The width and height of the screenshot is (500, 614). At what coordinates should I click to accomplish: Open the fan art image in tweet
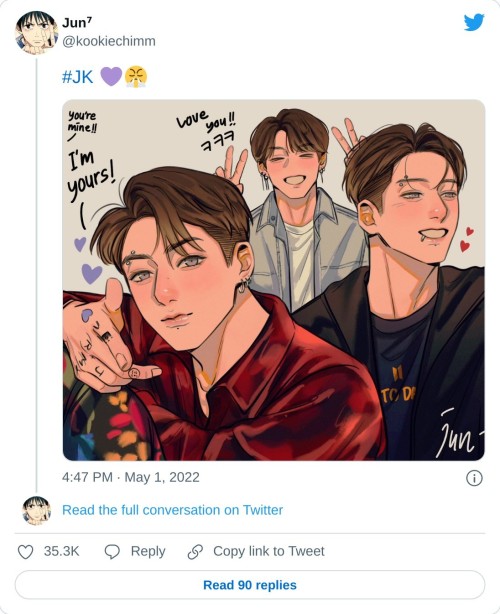(x=274, y=280)
